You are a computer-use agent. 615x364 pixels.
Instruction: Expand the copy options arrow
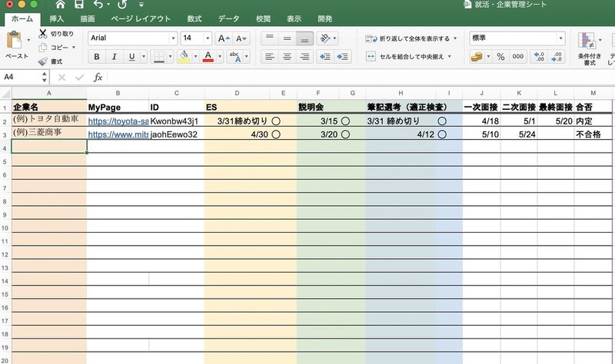[x=73, y=48]
